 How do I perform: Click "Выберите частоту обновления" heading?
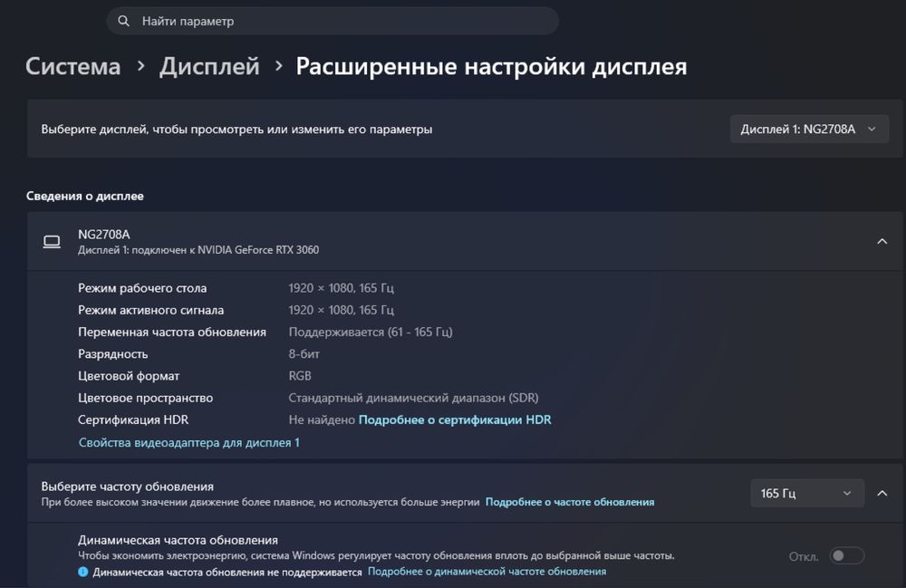[x=127, y=487]
